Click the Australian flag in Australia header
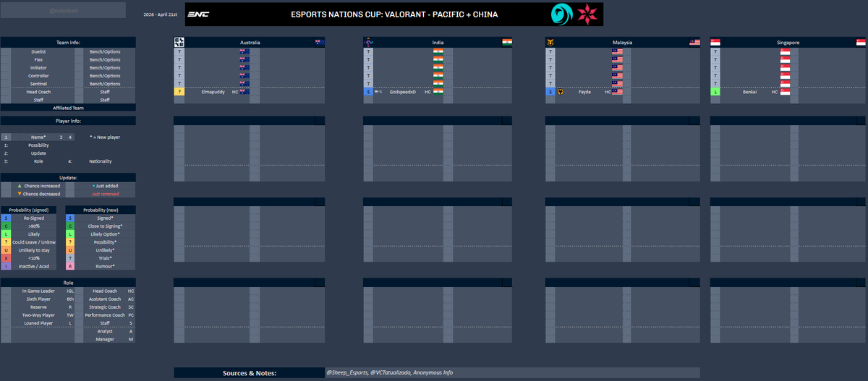The width and height of the screenshot is (868, 381). (319, 43)
